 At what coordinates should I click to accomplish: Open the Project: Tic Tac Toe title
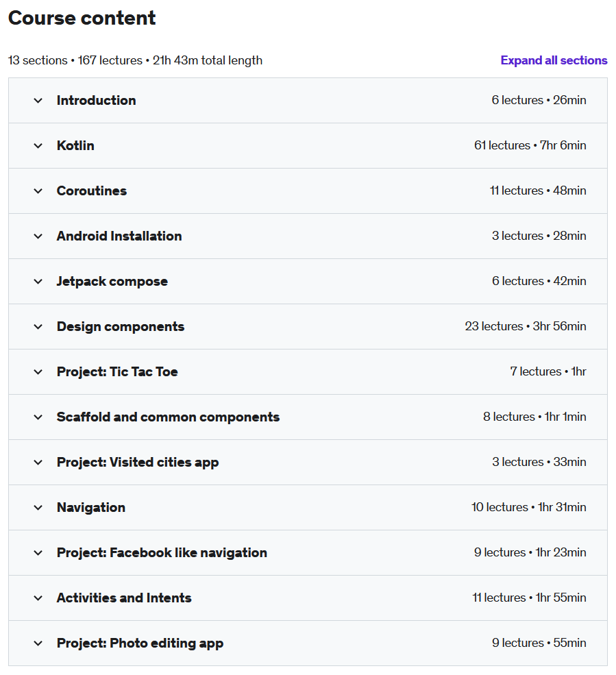117,371
